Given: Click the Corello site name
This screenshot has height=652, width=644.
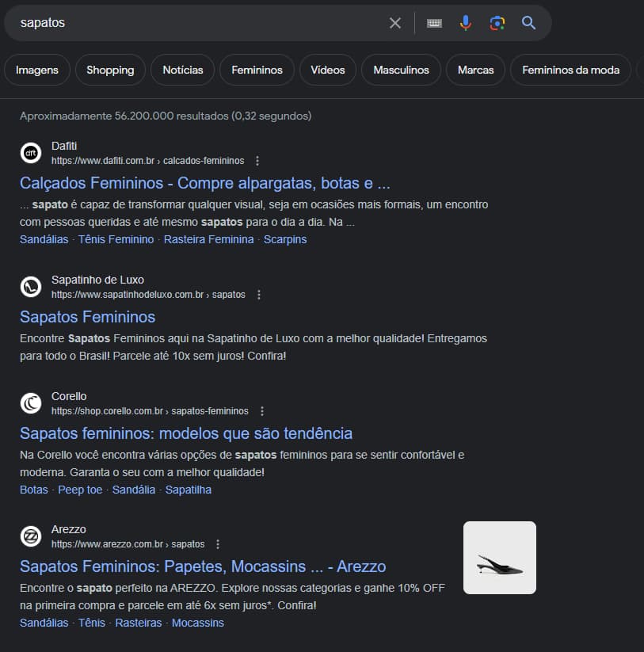Looking at the screenshot, I should 69,397.
